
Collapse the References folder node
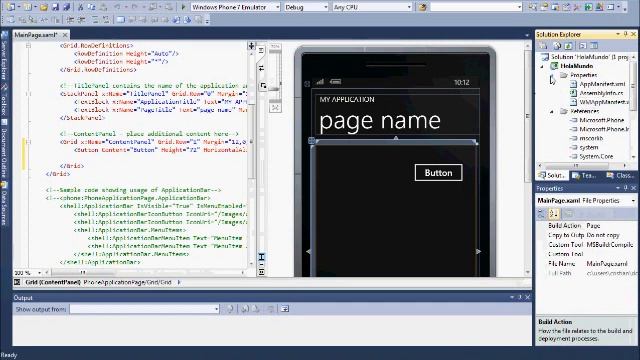coord(552,111)
